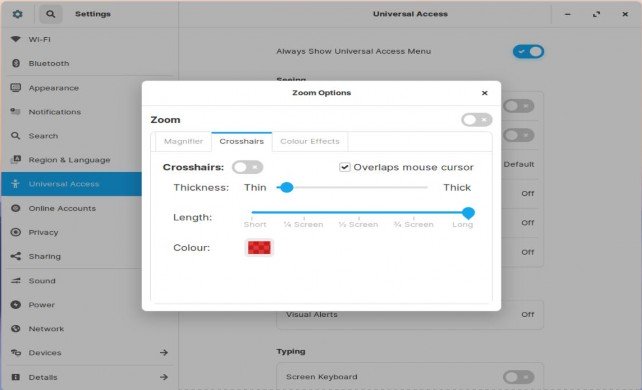
Task: Open the search button in Settings header
Action: click(x=50, y=14)
